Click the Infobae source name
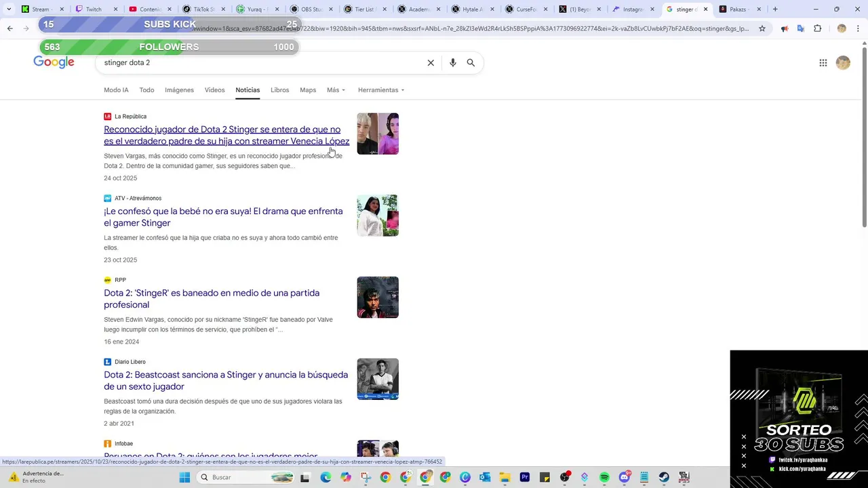The width and height of the screenshot is (868, 488). 123,443
